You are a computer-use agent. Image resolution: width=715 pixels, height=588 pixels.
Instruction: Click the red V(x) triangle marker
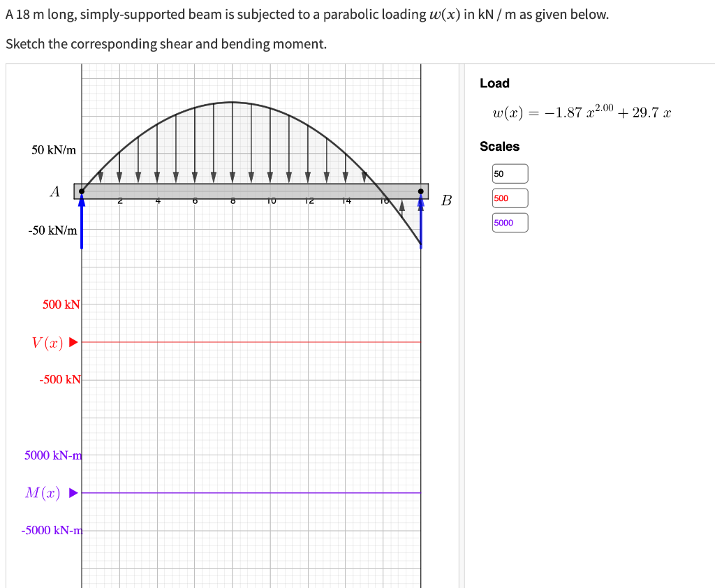(73, 342)
